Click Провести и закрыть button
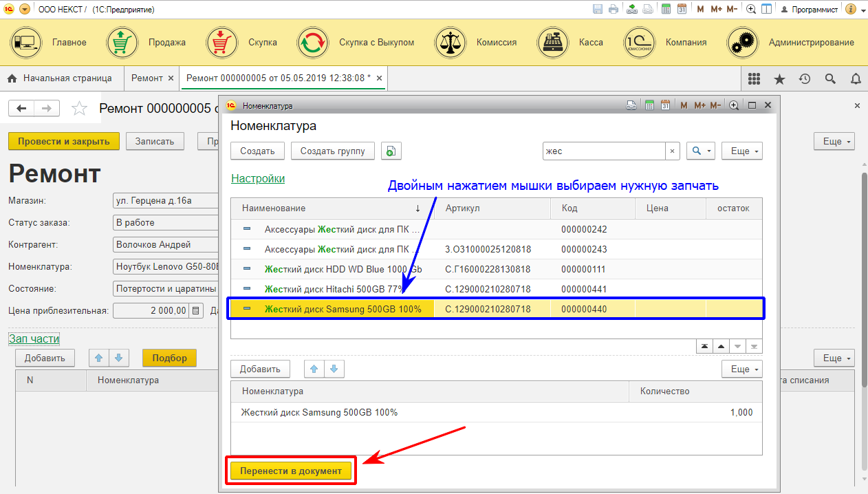 pyautogui.click(x=64, y=141)
